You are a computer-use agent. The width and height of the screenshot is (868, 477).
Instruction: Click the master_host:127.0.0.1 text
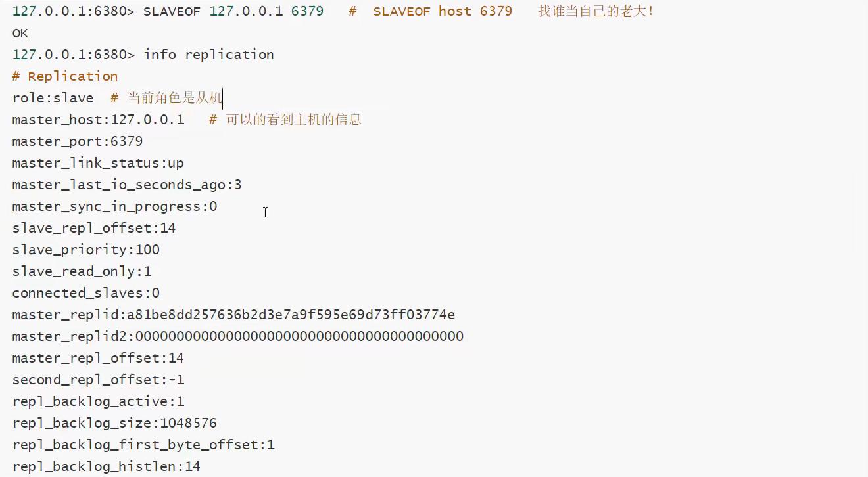tap(98, 120)
